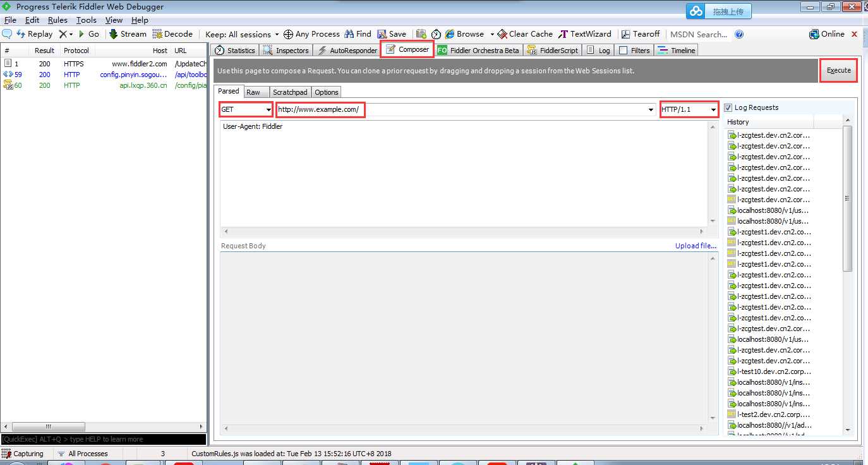868x465 pixels.
Task: Open Fiddler Orchestra Beta tab
Action: 478,51
